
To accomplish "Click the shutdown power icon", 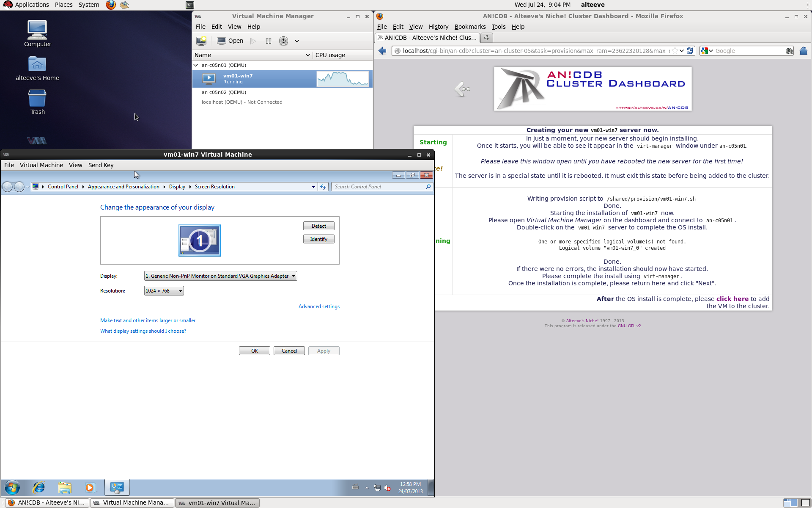I will tap(283, 41).
